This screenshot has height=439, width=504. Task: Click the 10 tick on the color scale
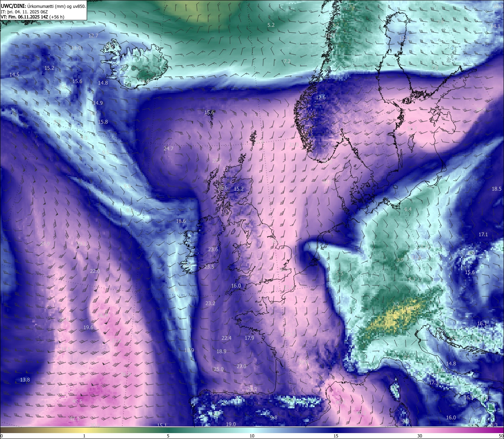pos(252,436)
